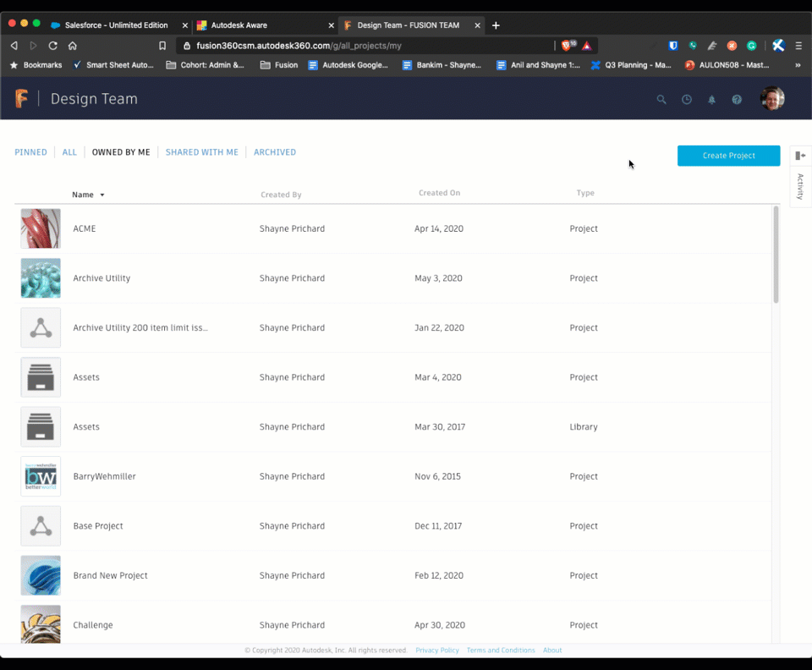Open the recent history clock icon
This screenshot has height=670, width=812.
(687, 100)
